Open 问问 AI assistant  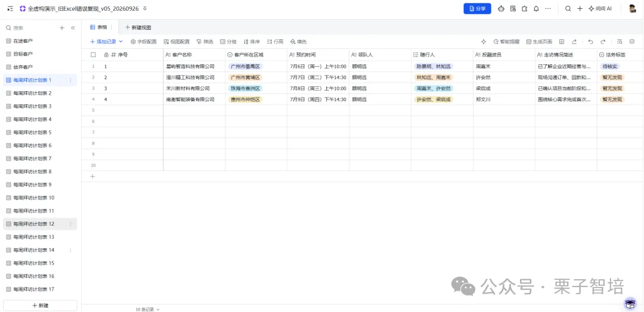tap(600, 8)
